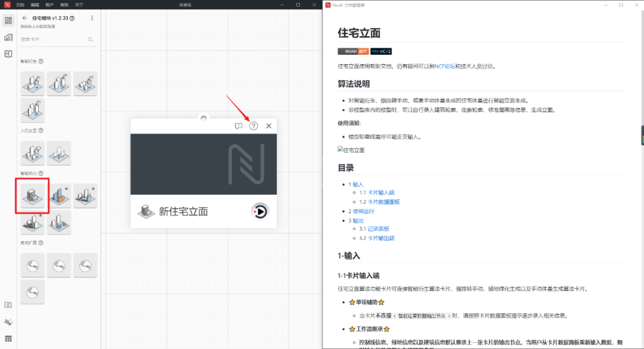Open the NCF论坛 link in document viewer
The width and height of the screenshot is (644, 349).
(444, 66)
